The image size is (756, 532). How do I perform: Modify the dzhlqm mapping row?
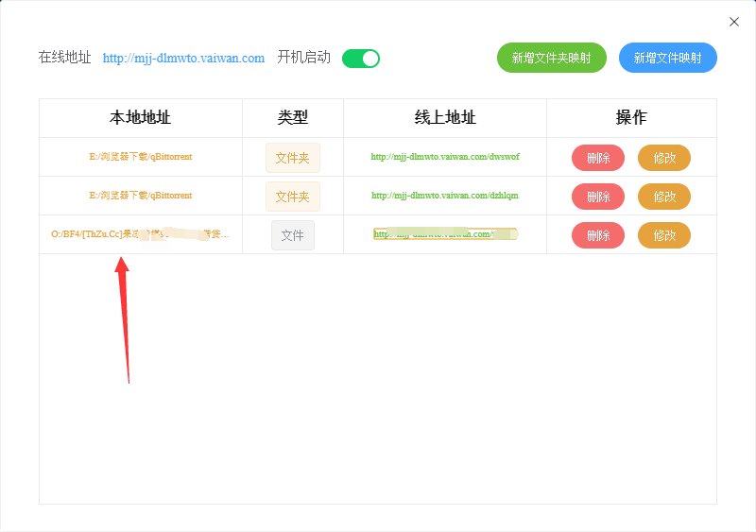664,197
